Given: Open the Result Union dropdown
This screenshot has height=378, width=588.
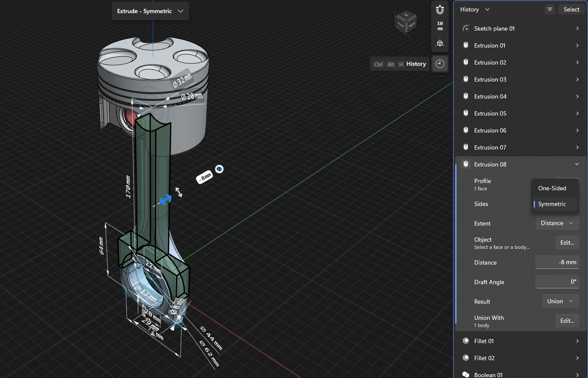Looking at the screenshot, I should (x=560, y=301).
